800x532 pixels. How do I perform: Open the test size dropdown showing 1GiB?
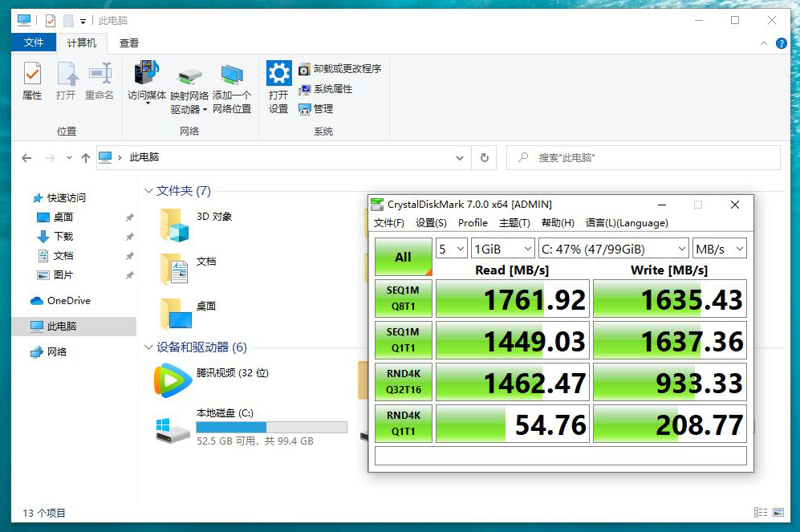(502, 249)
